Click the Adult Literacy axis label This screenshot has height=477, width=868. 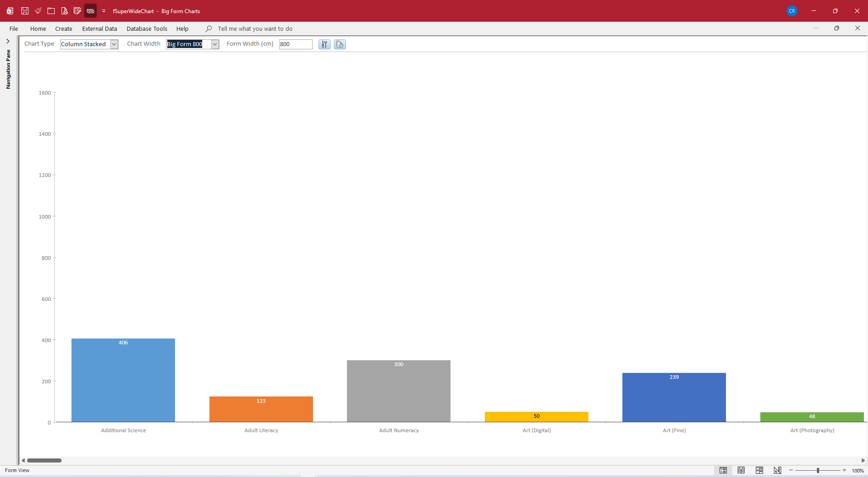click(x=261, y=430)
